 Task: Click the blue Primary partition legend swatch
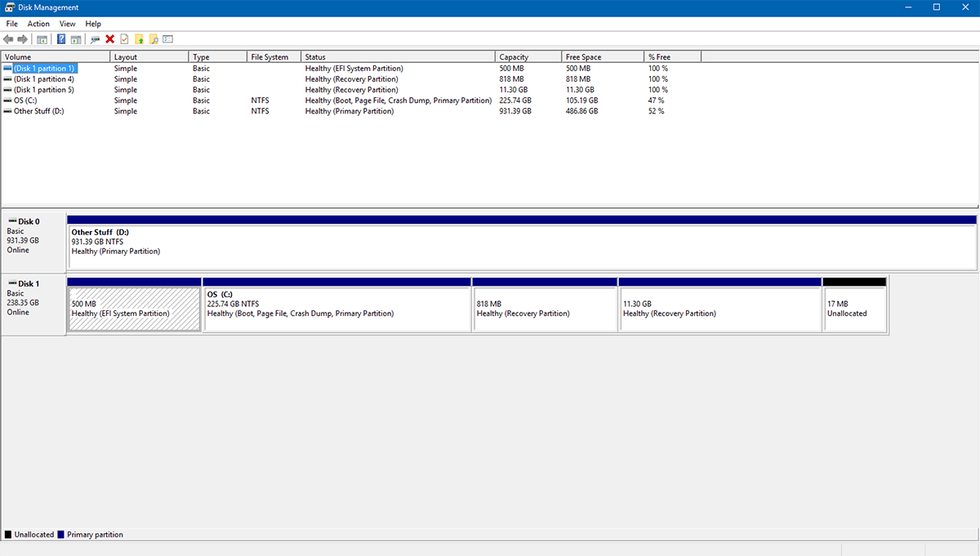[x=61, y=535]
